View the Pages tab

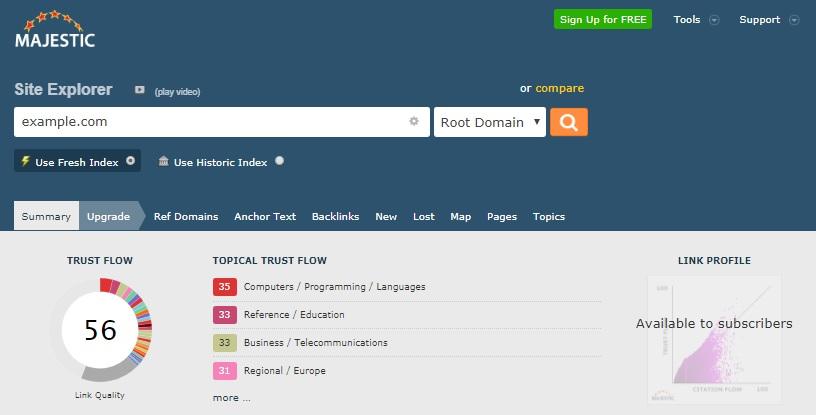tap(502, 217)
